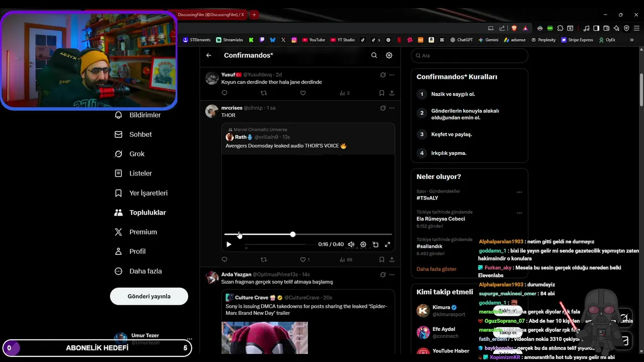
Task: Share mrcrises' THOR post
Action: click(x=392, y=259)
